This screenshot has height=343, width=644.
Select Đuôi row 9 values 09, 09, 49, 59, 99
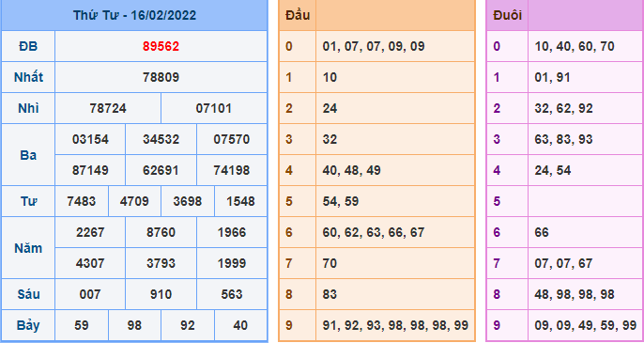tap(585, 325)
